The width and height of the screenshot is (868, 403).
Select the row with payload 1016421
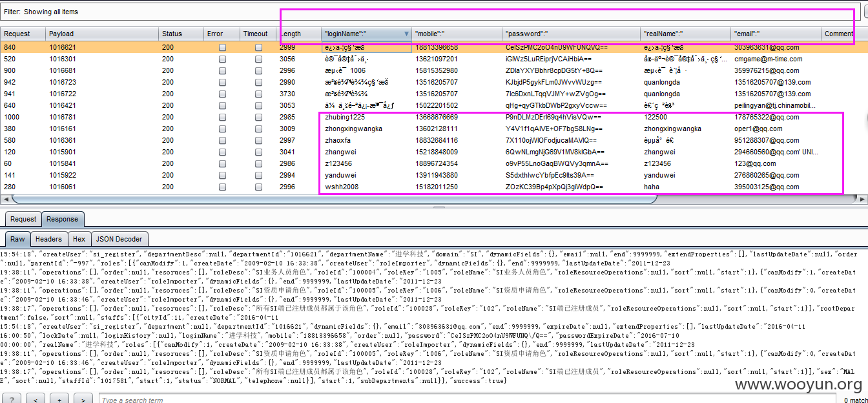coord(428,105)
